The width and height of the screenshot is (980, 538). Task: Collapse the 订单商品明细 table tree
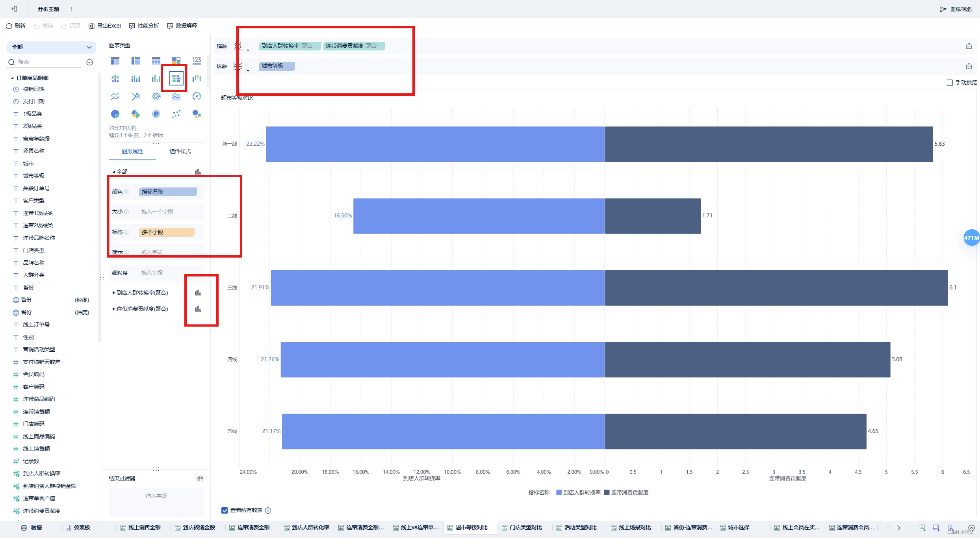(x=12, y=78)
